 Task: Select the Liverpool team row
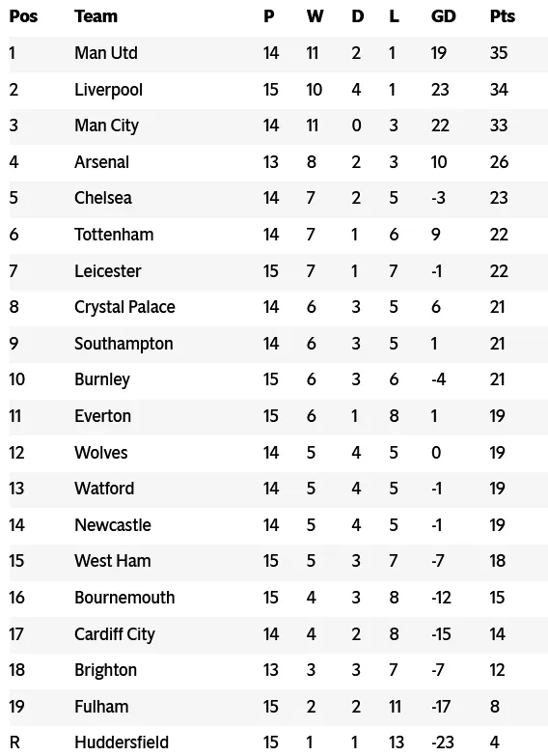click(x=278, y=90)
